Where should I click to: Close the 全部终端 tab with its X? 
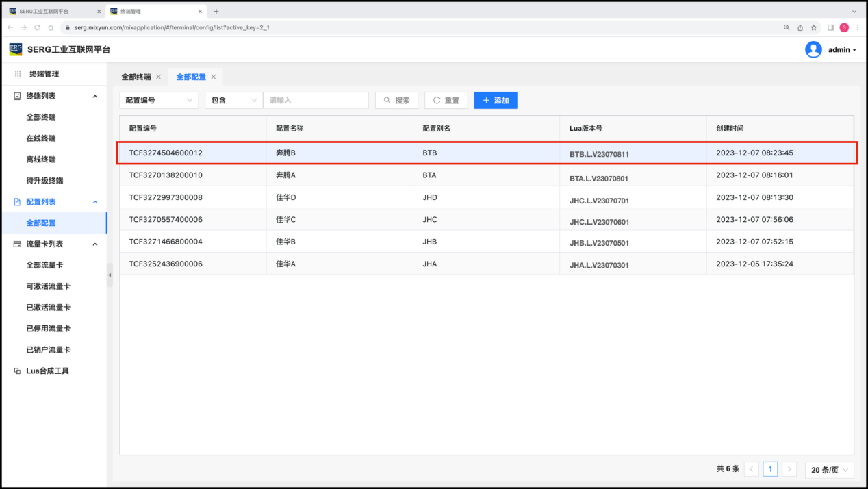pyautogui.click(x=159, y=77)
